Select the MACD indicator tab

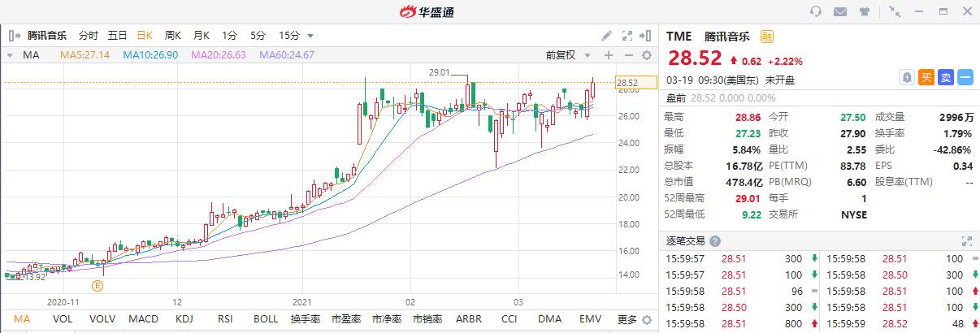click(143, 319)
